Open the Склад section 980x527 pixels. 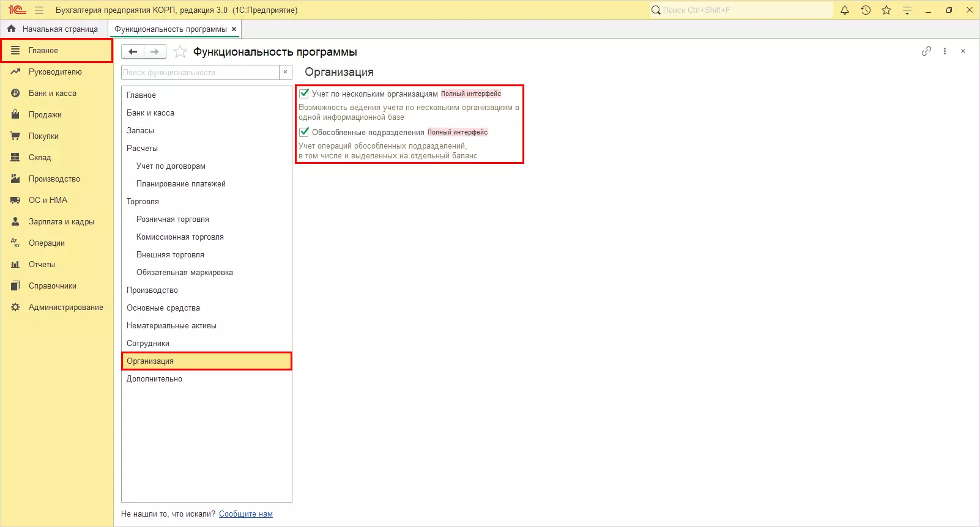57,157
